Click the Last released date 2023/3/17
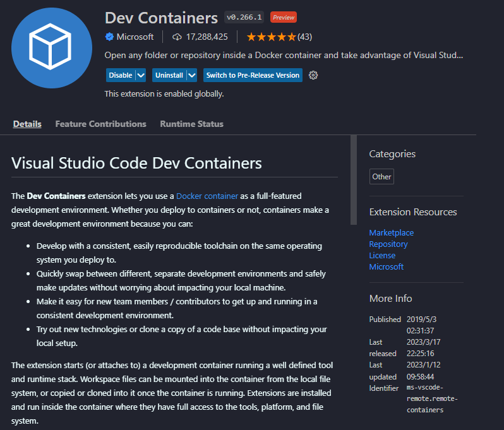Screen dimensions: 504x430 (x=423, y=342)
